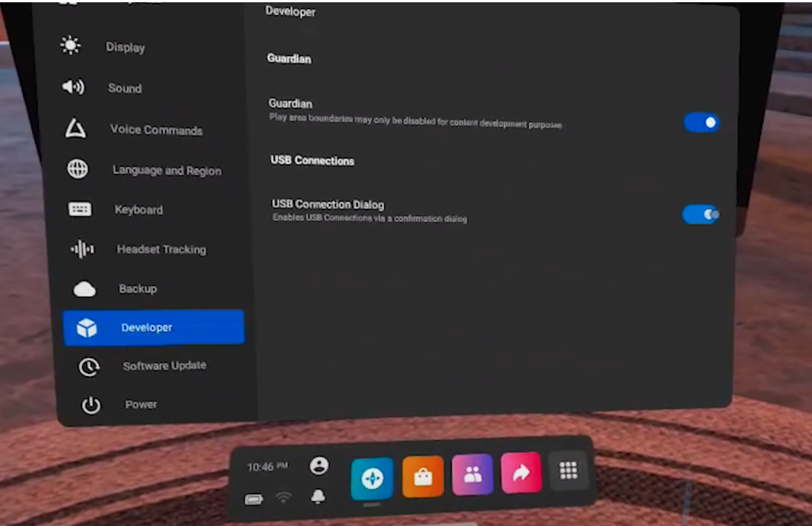
Task: Toggle the USB Connection Dialog switch
Action: 700,214
